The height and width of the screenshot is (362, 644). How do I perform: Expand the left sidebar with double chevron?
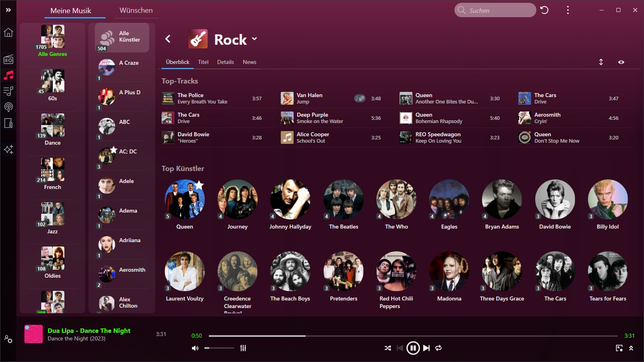tap(8, 10)
